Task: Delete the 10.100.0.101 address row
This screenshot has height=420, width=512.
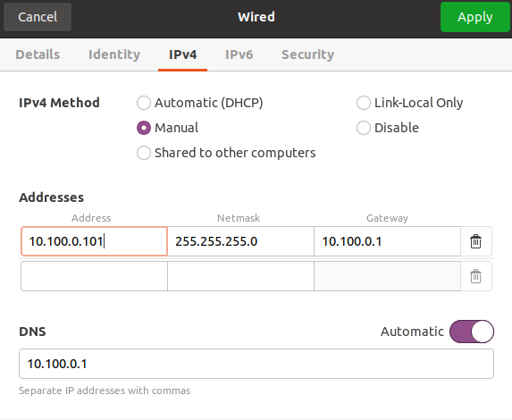Action: click(x=475, y=241)
